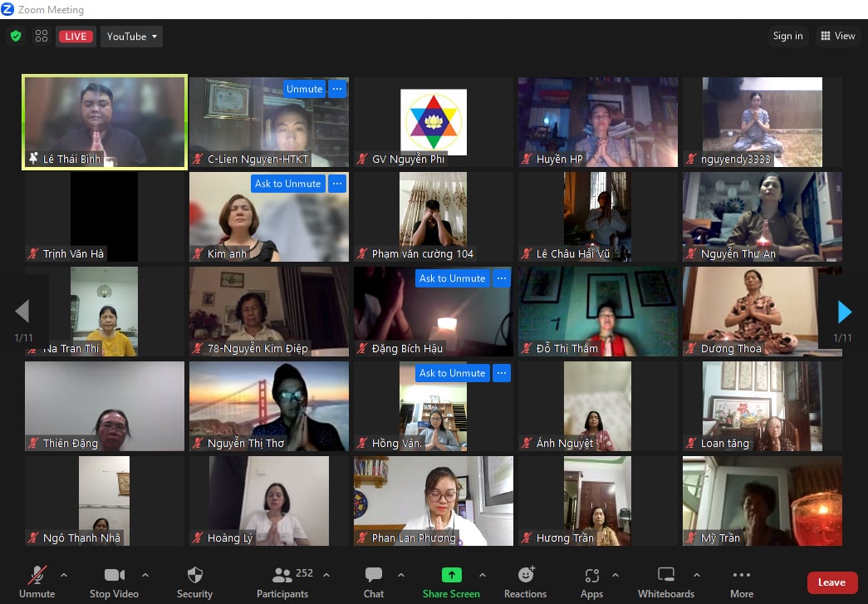Click the green Share Screen icon
Screen dimensions: 868x604
(452, 575)
